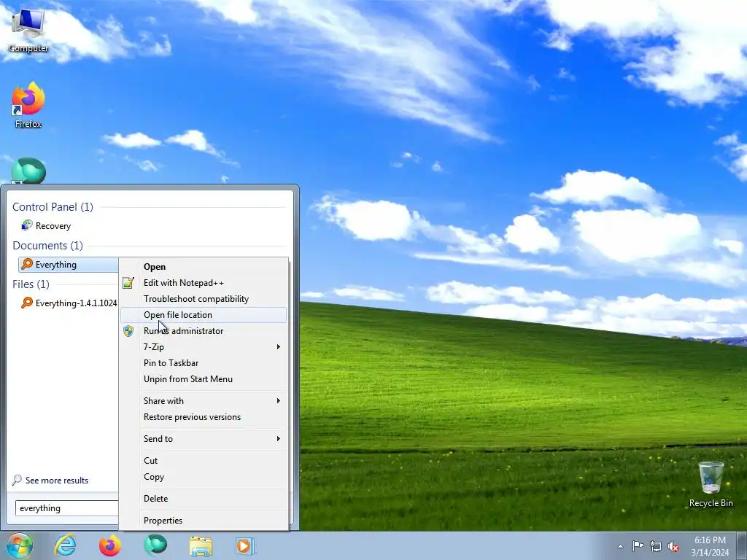Image resolution: width=747 pixels, height=560 pixels.
Task: Choose Open in the context menu
Action: point(204,267)
